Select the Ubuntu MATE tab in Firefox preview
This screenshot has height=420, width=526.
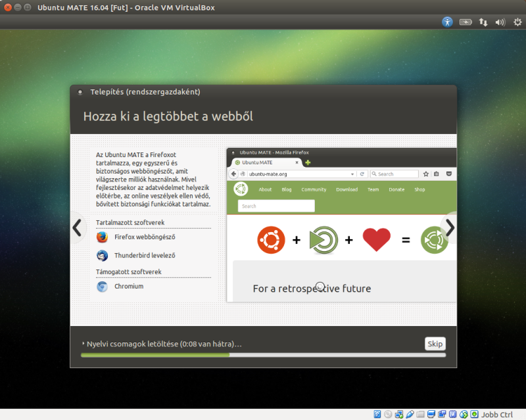(267, 162)
